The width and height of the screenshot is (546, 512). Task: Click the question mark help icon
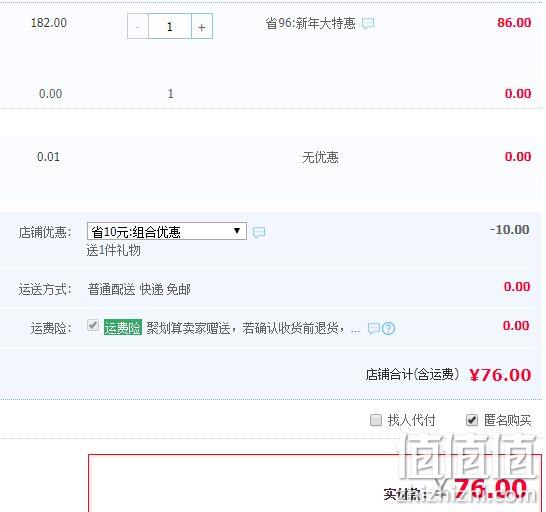(389, 328)
